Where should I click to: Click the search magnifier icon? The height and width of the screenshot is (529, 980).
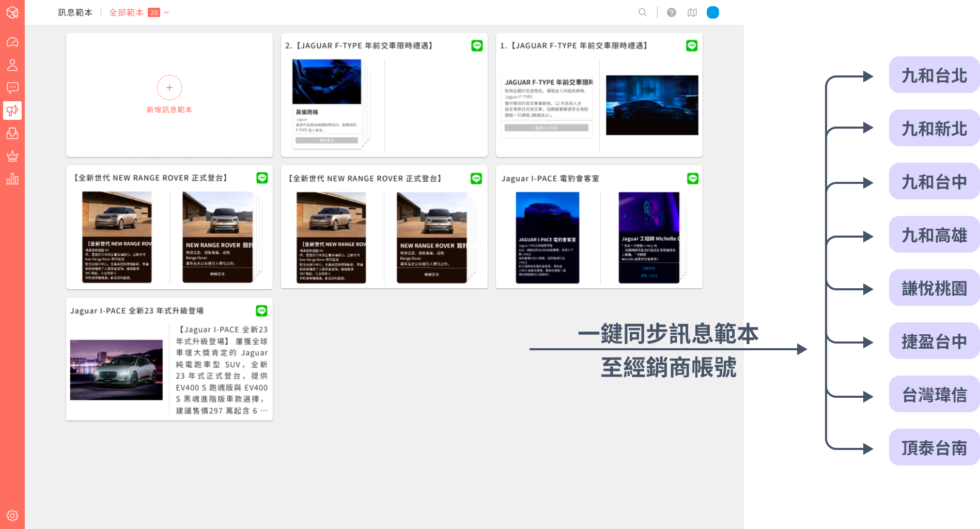[x=643, y=12]
